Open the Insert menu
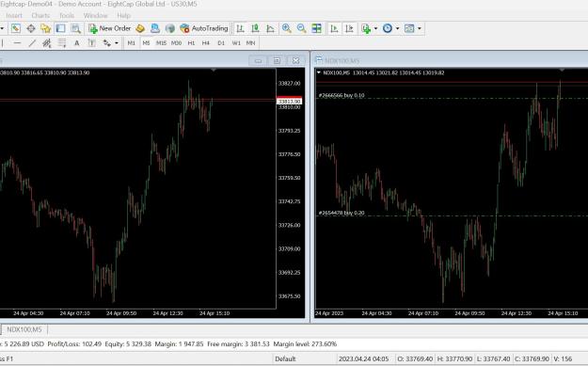 (14, 15)
